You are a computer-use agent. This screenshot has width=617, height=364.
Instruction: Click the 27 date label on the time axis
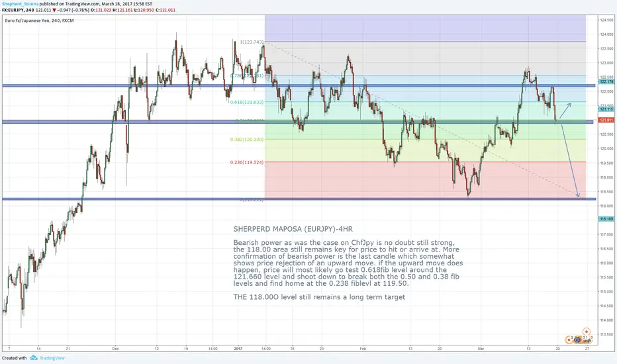tap(587, 349)
